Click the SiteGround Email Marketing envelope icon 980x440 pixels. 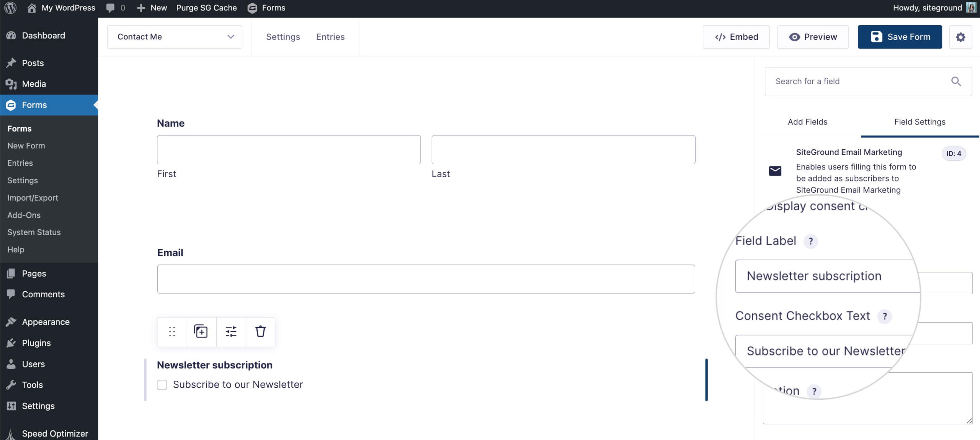coord(775,171)
